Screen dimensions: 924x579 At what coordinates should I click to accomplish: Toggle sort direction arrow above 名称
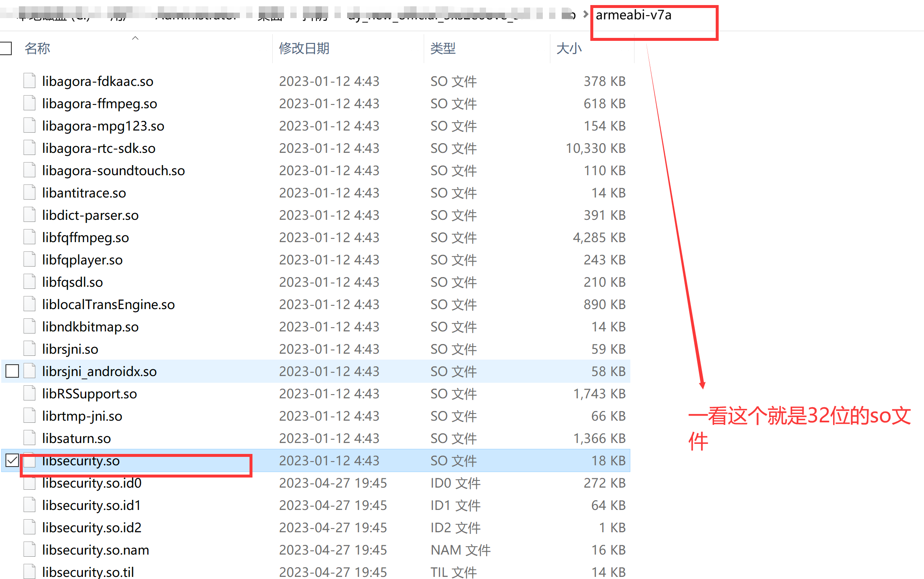pyautogui.click(x=135, y=38)
